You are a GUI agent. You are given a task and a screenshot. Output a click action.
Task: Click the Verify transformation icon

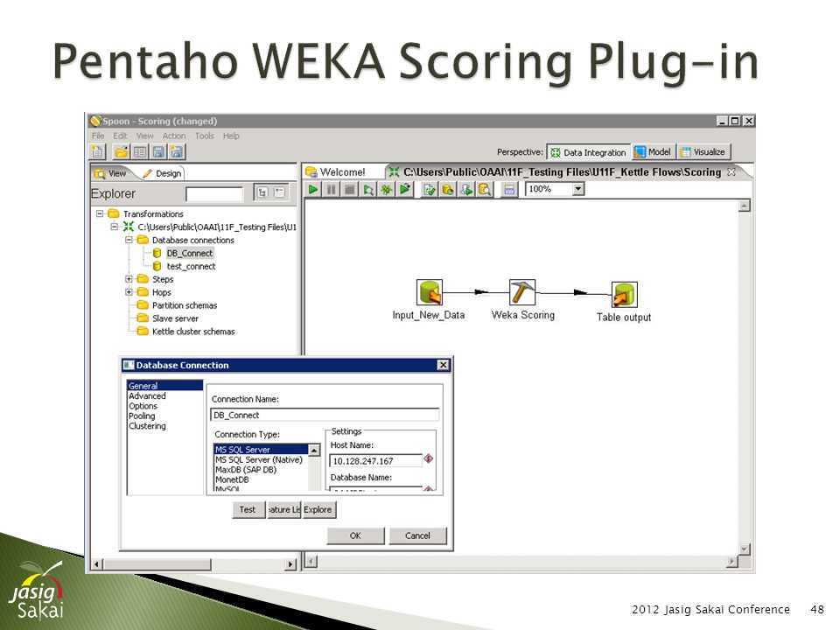pyautogui.click(x=429, y=189)
